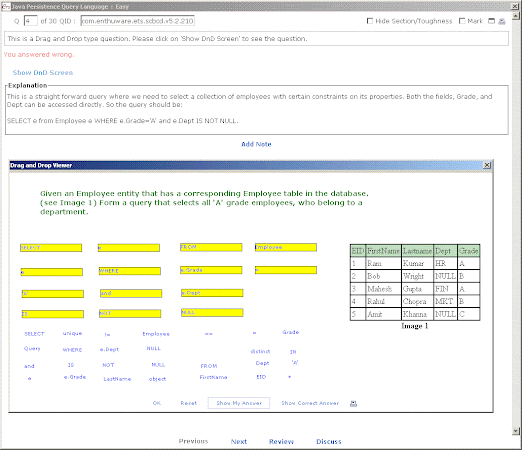Pick the '!=' token

(107, 335)
